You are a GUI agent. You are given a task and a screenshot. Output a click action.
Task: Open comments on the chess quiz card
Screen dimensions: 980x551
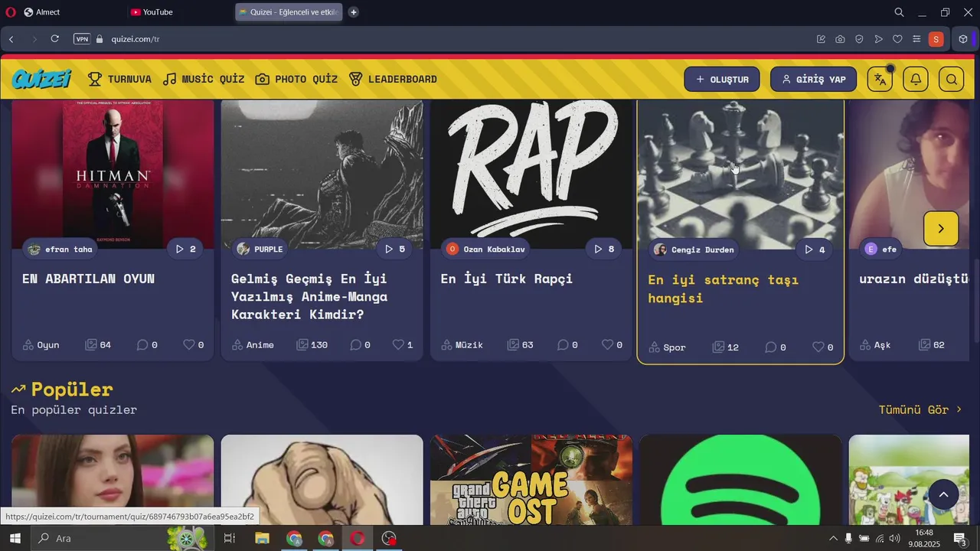click(776, 347)
